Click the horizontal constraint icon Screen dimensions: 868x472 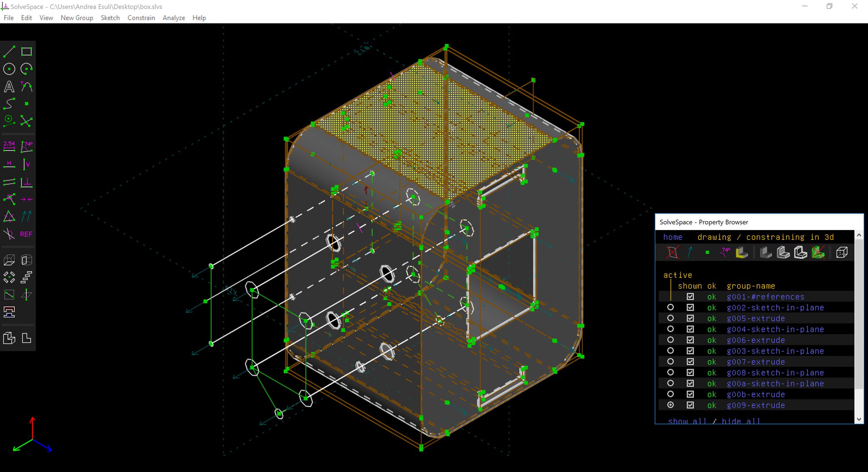[x=9, y=164]
